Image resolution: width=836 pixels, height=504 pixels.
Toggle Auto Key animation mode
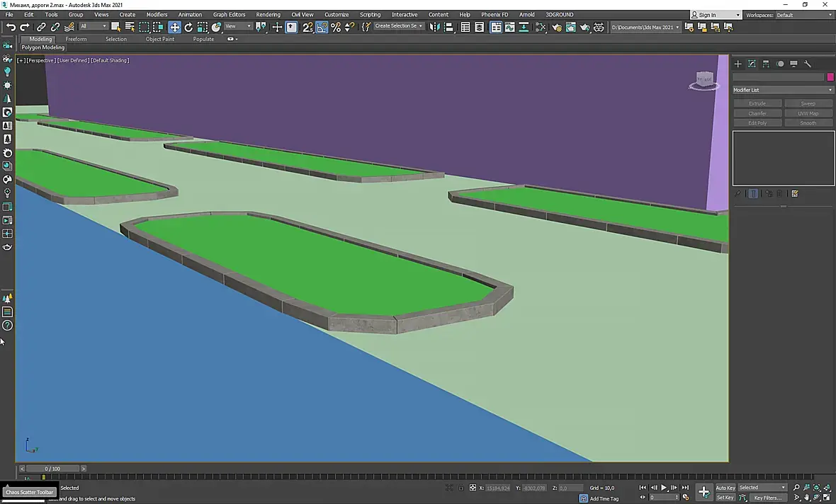click(725, 488)
